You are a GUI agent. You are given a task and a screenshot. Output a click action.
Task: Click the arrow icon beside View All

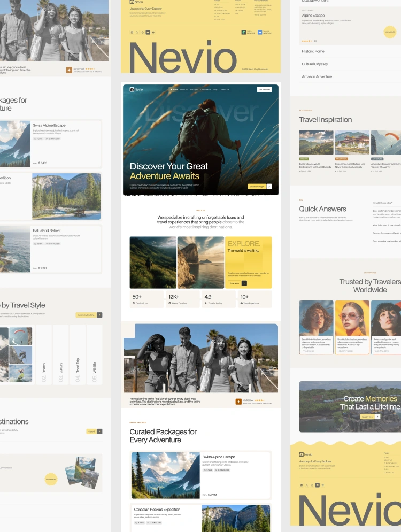click(100, 431)
